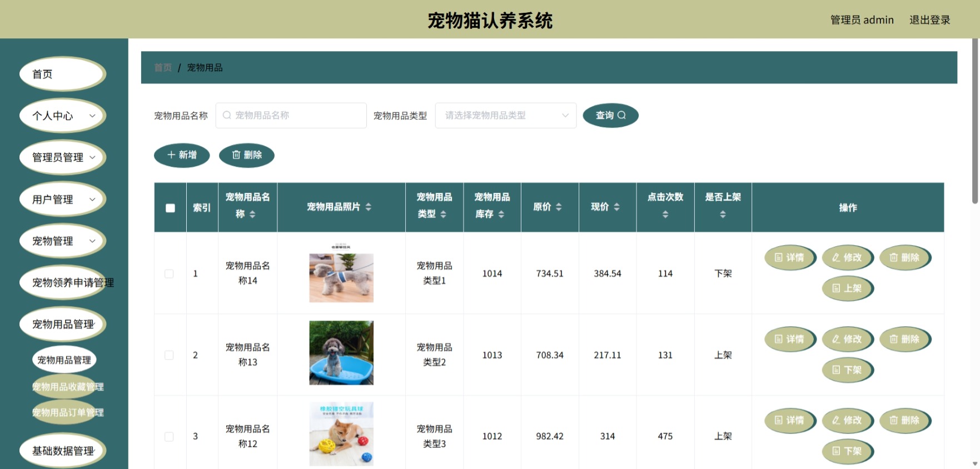This screenshot has height=469, width=980.
Task: Click 删除 for 宠物用品名称12
Action: tap(905, 421)
